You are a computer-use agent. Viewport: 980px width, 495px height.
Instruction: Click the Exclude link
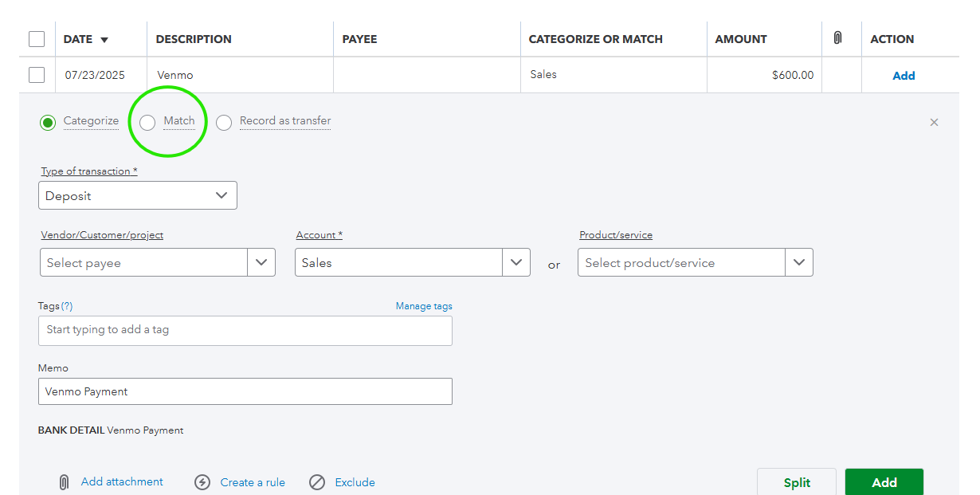tap(355, 482)
